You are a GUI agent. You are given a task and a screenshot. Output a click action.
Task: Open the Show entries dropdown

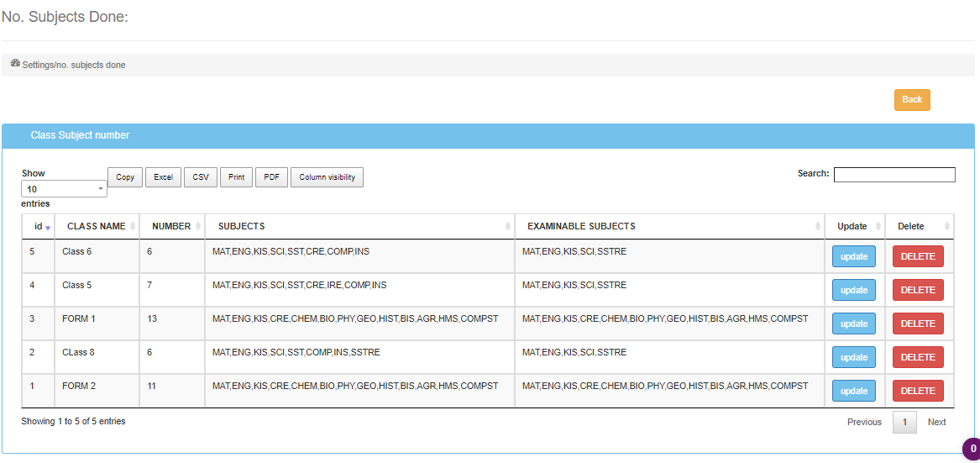click(x=64, y=189)
